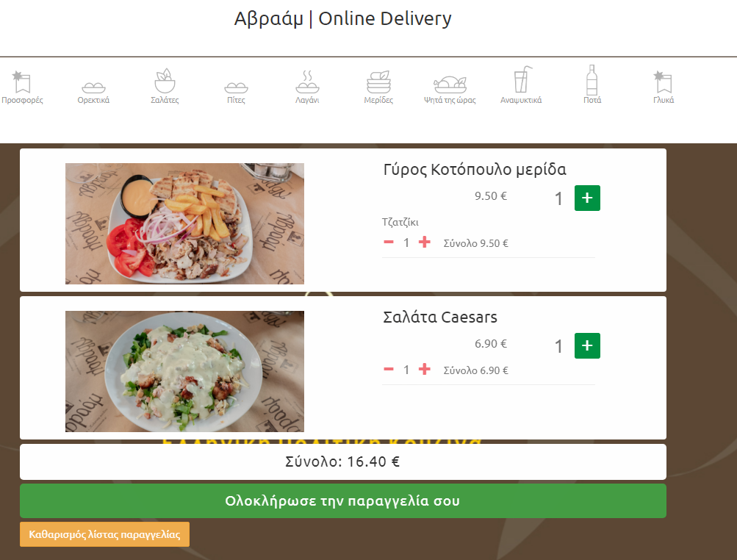Open the Γλυκά desserts category
The height and width of the screenshot is (560, 737).
coord(664,87)
